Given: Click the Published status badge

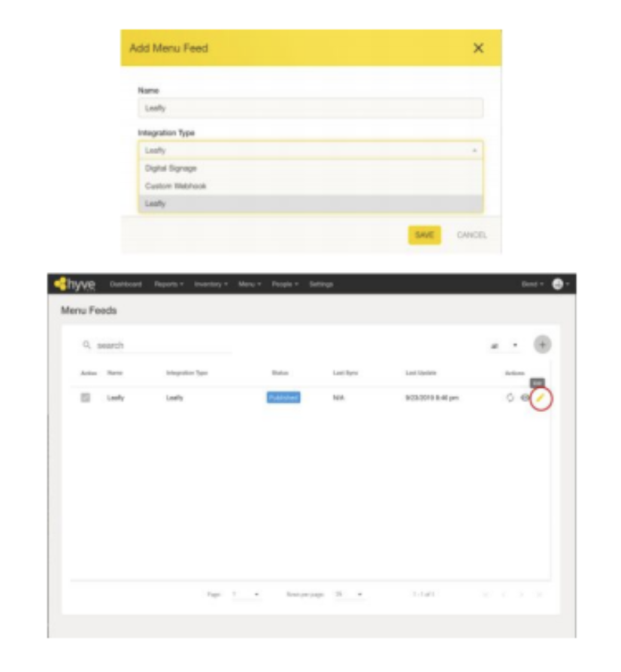Looking at the screenshot, I should [283, 398].
